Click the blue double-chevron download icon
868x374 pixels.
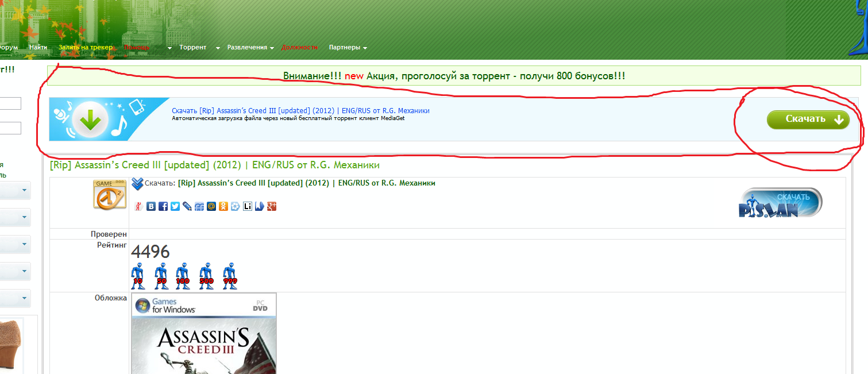click(x=137, y=183)
